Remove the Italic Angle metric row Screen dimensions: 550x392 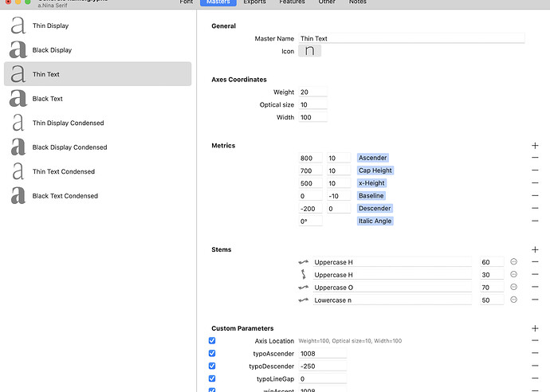tap(535, 221)
